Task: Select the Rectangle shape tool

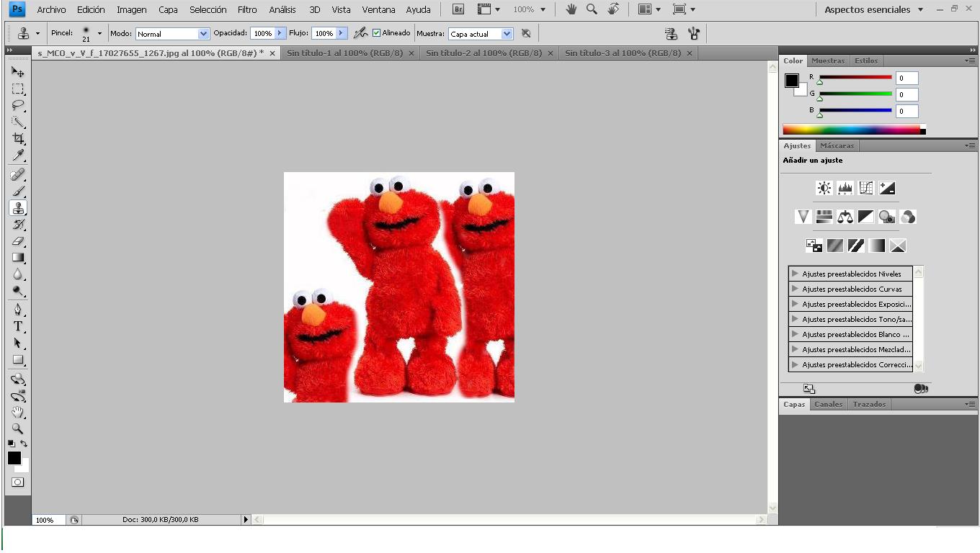Action: [18, 359]
